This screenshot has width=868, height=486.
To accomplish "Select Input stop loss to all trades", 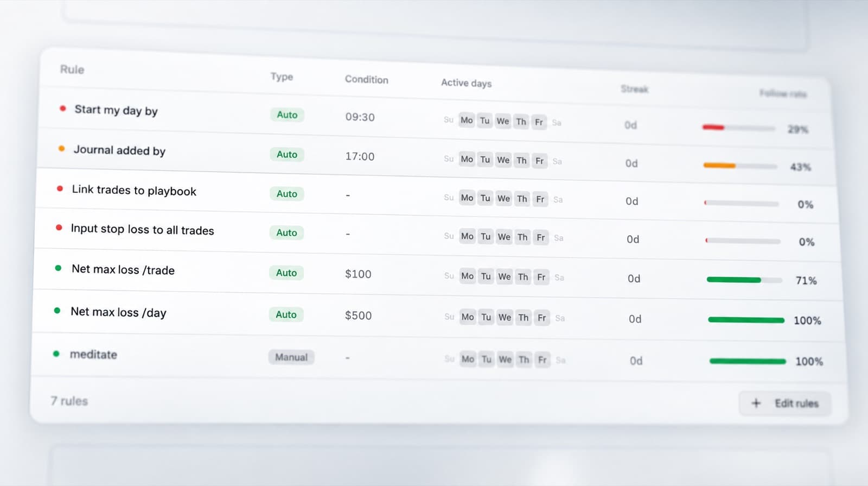I will click(x=142, y=229).
